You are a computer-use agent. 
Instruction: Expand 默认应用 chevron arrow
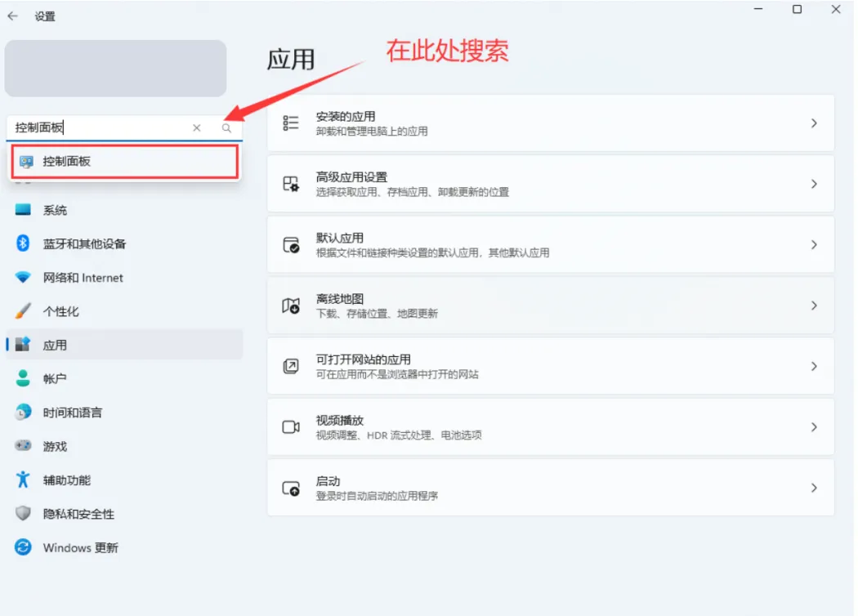tap(813, 244)
